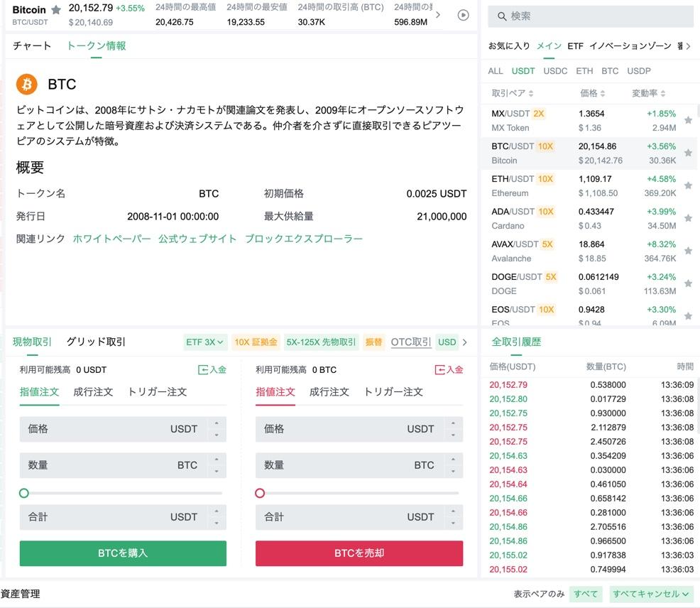700x608 pixels.
Task: Click the green buy amount slider handle
Action: (x=24, y=493)
